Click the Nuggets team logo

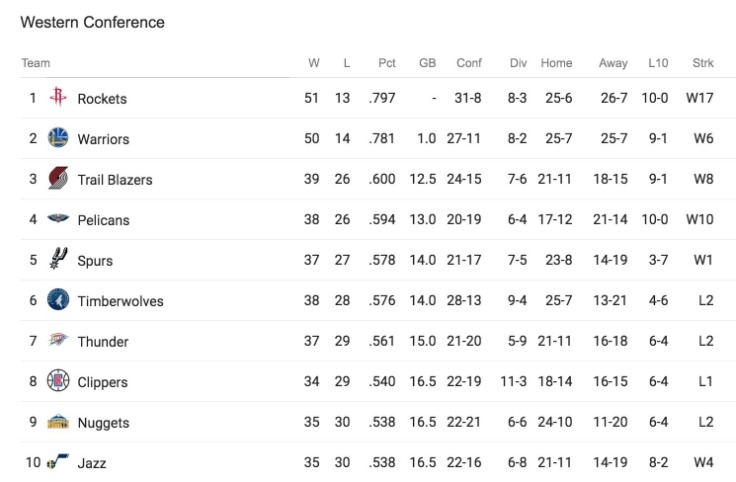(x=58, y=422)
